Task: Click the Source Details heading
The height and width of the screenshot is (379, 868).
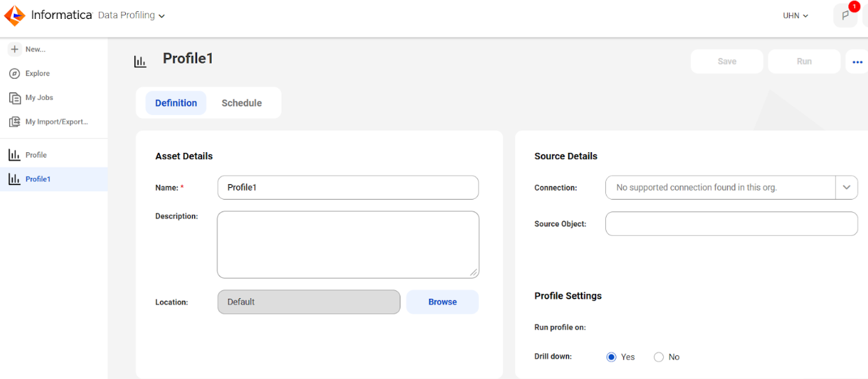Action: pos(566,156)
